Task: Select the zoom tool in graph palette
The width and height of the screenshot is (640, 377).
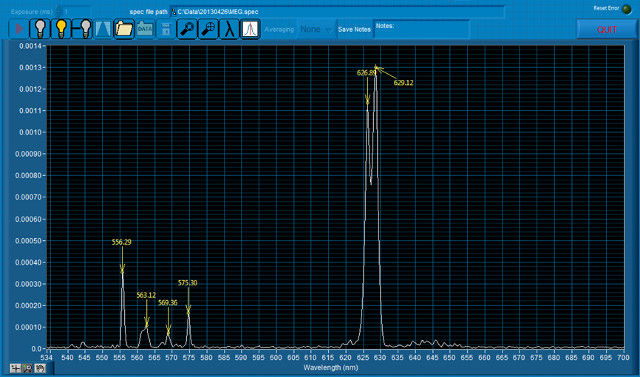Action: pos(28,368)
